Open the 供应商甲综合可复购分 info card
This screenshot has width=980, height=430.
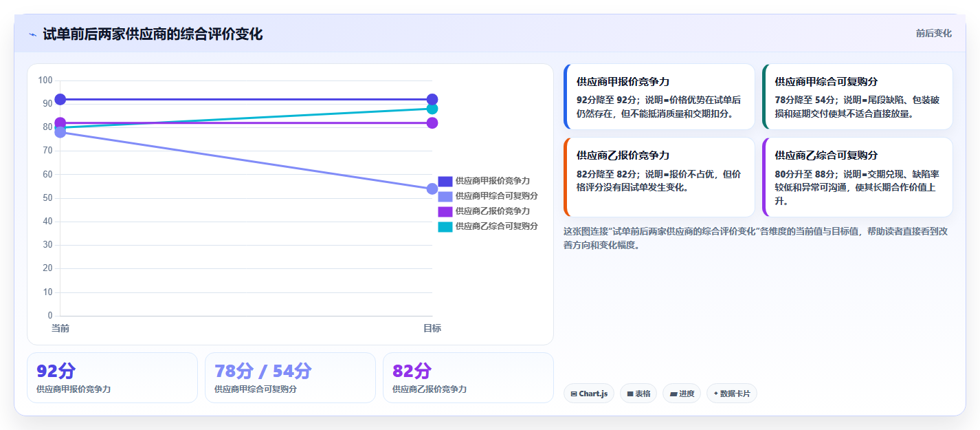pos(858,97)
